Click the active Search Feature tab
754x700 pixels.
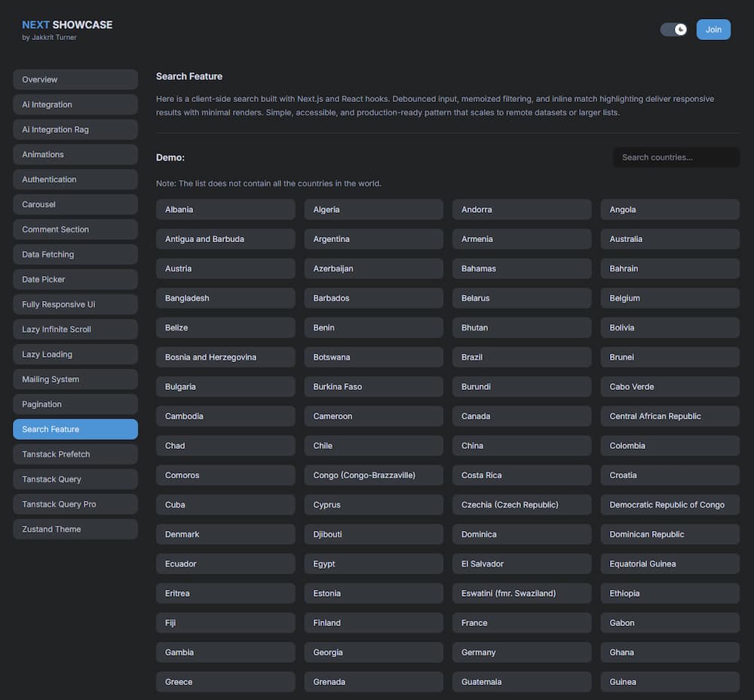click(75, 429)
